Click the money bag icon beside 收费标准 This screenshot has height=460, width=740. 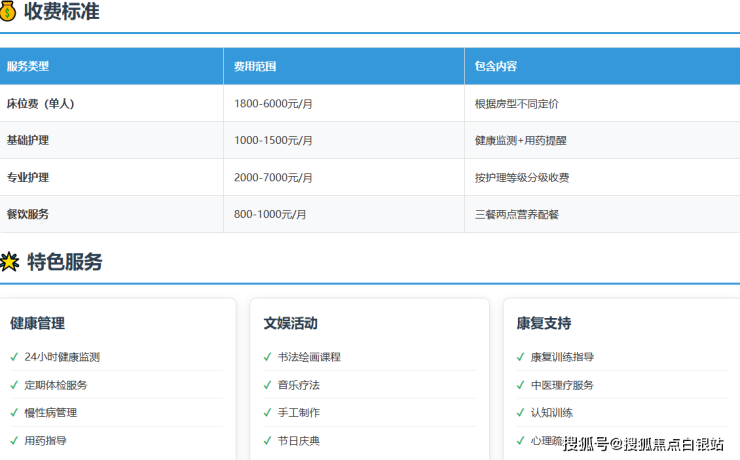(8, 12)
